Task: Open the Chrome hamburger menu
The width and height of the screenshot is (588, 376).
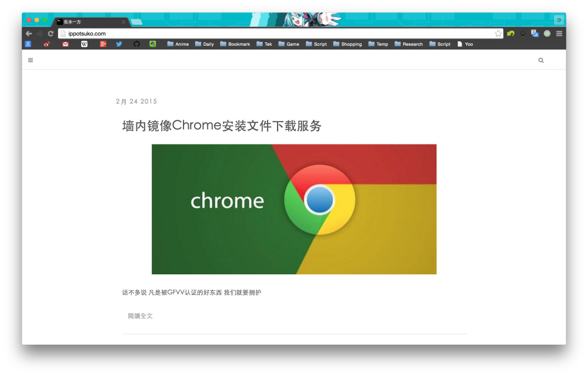Action: point(559,33)
